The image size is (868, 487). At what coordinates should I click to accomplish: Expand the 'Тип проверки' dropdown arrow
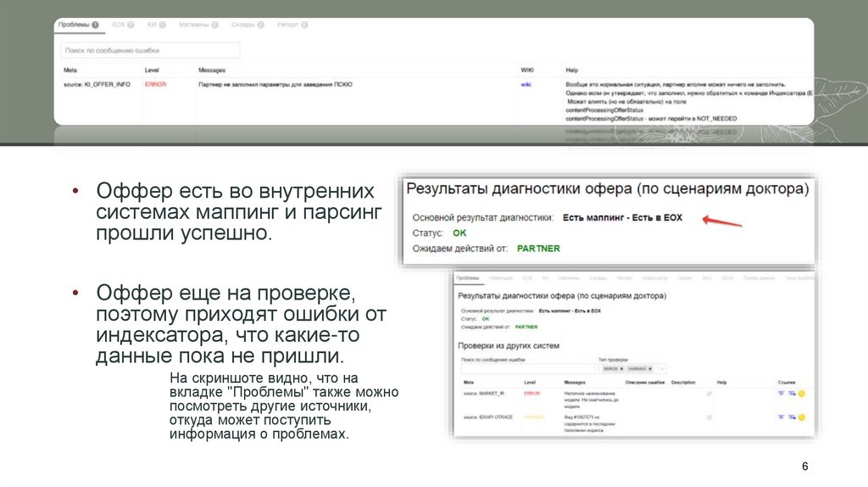[662, 369]
